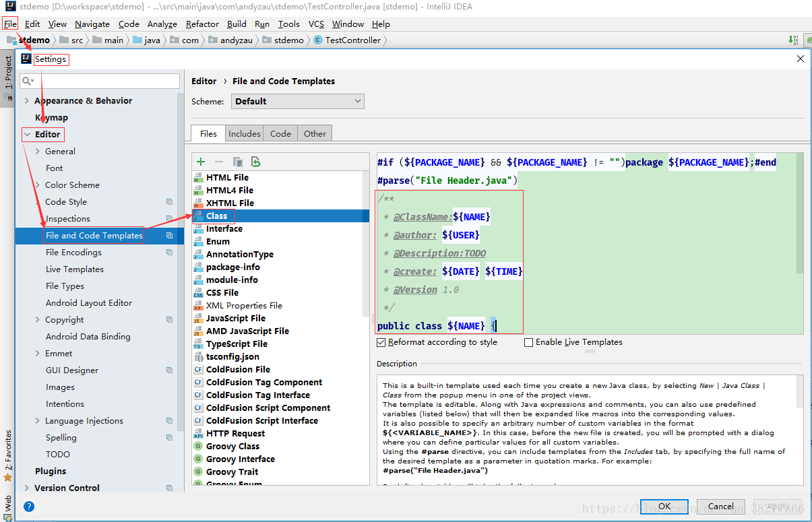Screen dimensions: 812x522
Task: Click the OK button
Action: (x=664, y=507)
